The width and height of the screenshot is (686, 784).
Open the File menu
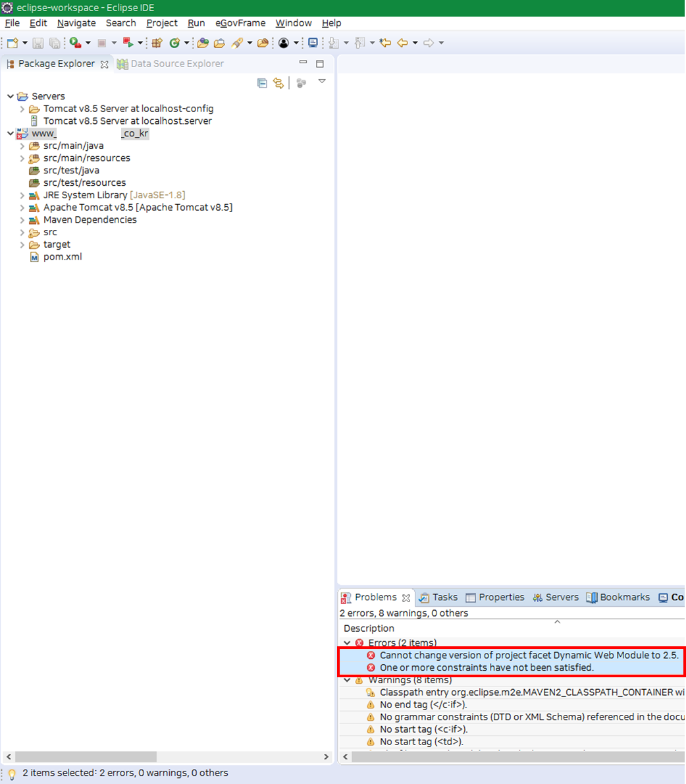(x=12, y=23)
